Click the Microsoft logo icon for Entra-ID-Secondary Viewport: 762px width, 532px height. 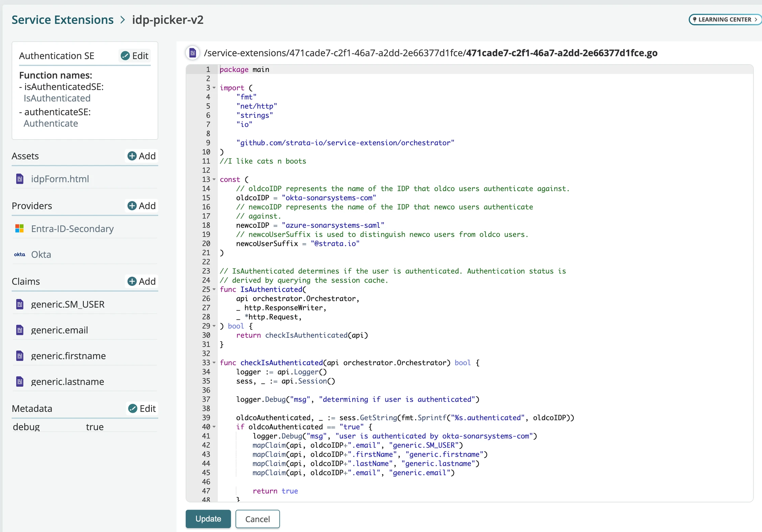[x=19, y=228]
